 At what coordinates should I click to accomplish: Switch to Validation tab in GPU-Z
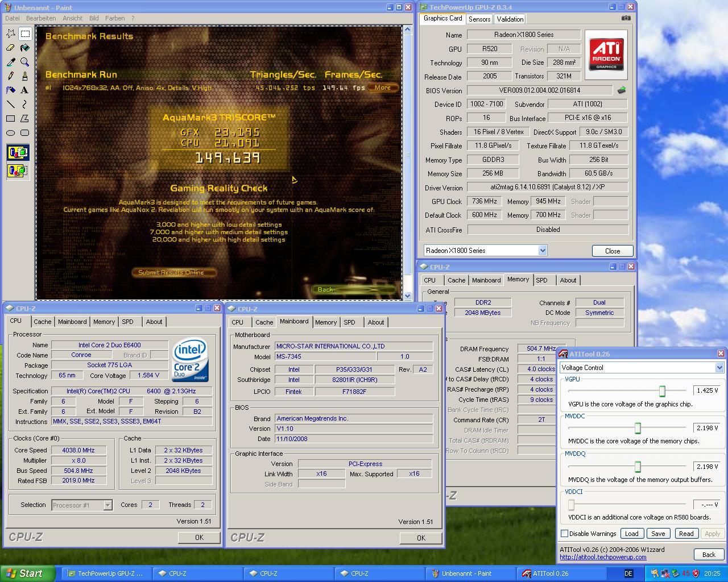coord(510,19)
